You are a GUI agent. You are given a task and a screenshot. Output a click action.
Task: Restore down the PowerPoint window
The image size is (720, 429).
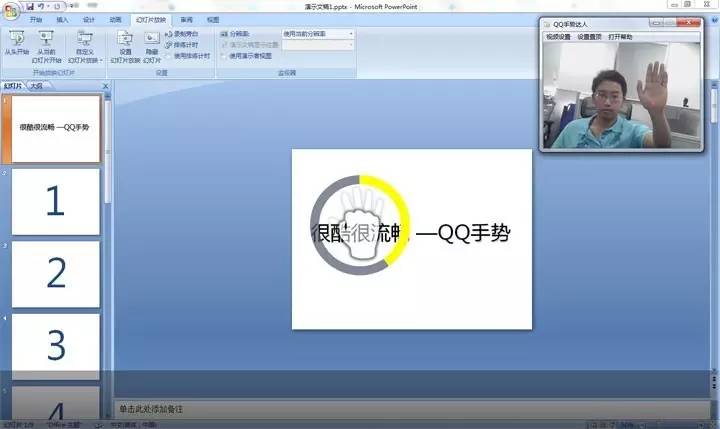688,5
